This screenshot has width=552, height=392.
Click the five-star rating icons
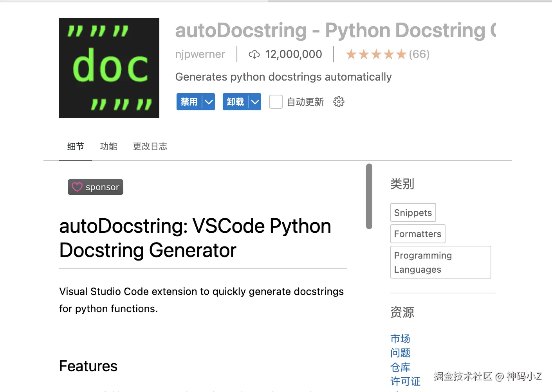point(376,54)
